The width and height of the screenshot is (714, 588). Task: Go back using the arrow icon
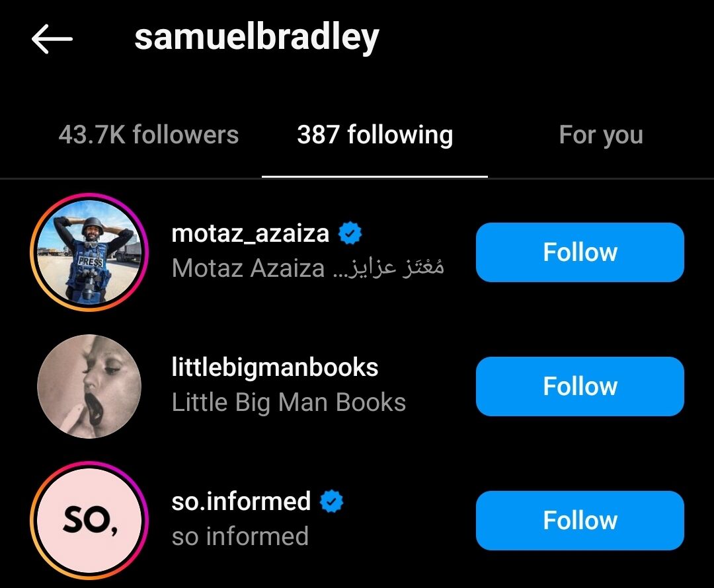pos(52,39)
